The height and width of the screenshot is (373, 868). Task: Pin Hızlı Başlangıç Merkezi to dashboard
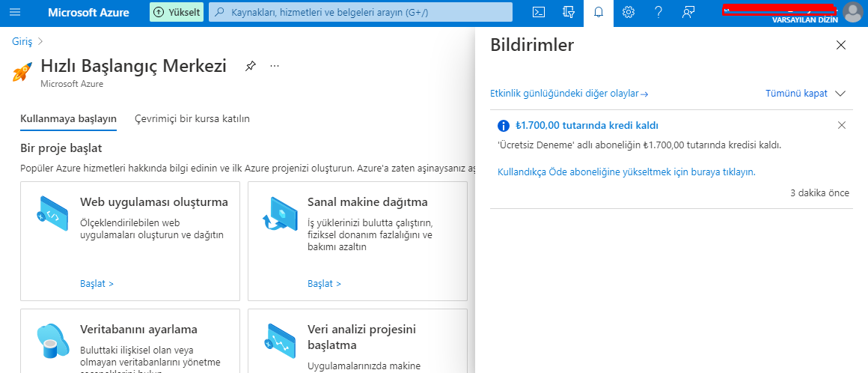[x=250, y=66]
